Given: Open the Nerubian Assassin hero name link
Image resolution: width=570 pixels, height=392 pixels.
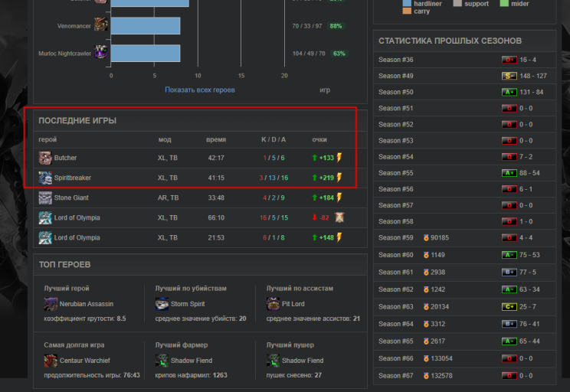Looking at the screenshot, I should click(x=87, y=304).
